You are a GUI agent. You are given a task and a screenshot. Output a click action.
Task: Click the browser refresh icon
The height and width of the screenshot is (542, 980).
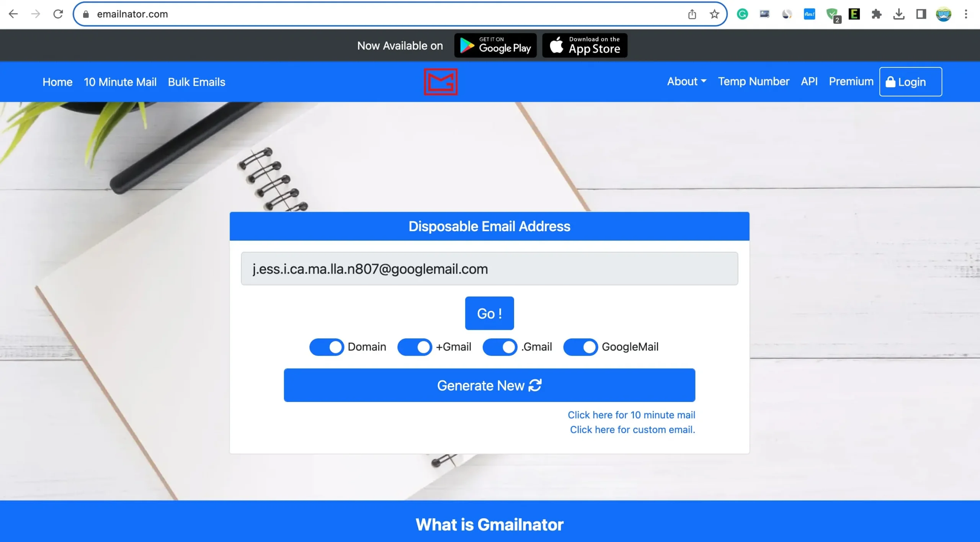coord(58,14)
